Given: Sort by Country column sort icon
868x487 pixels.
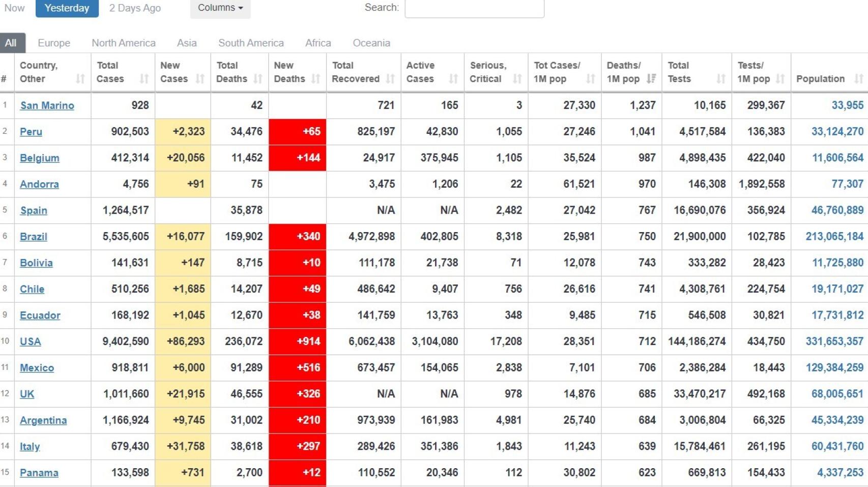Looking at the screenshot, I should tap(80, 79).
